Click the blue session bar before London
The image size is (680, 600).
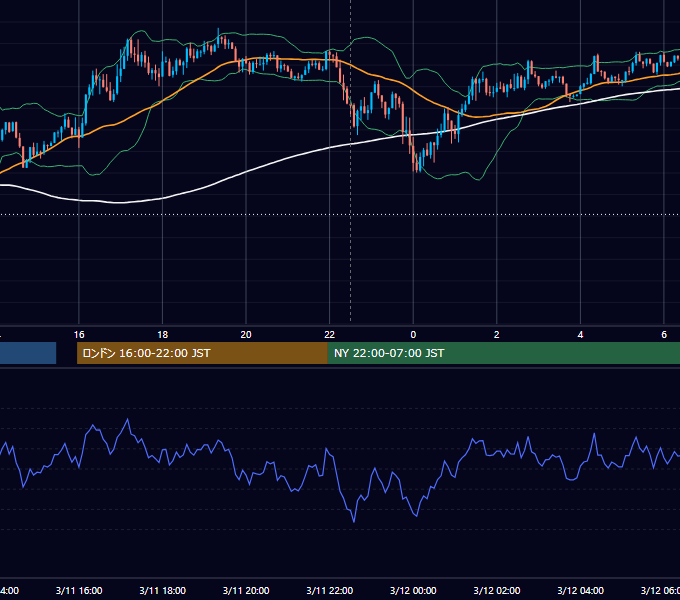point(28,353)
